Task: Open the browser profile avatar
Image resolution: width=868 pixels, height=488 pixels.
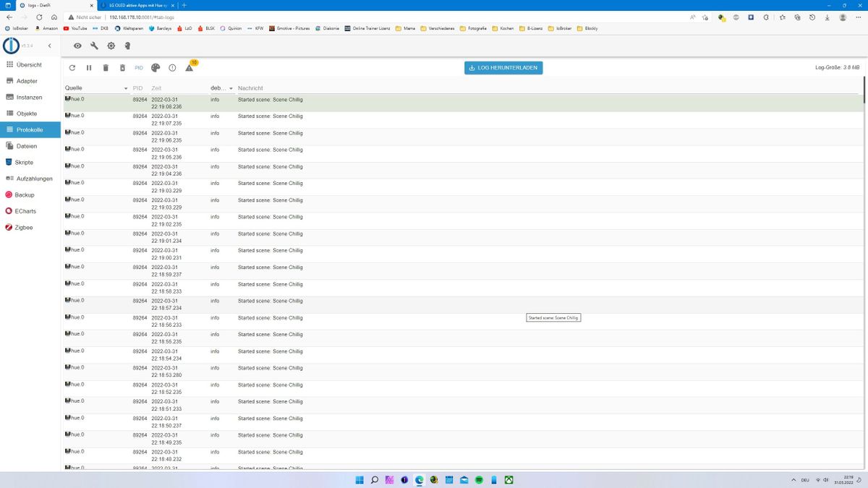Action: pyautogui.click(x=843, y=17)
